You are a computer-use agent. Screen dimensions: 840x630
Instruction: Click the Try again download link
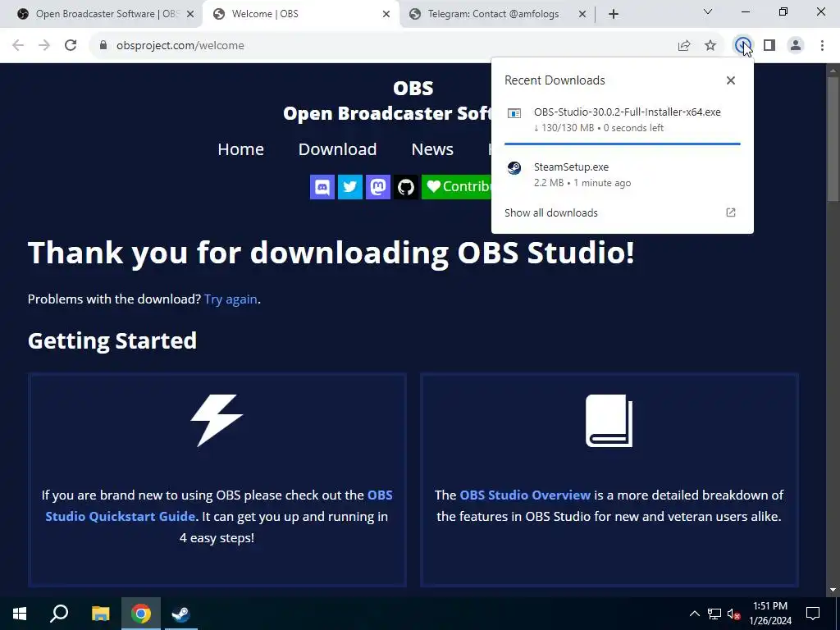point(231,299)
